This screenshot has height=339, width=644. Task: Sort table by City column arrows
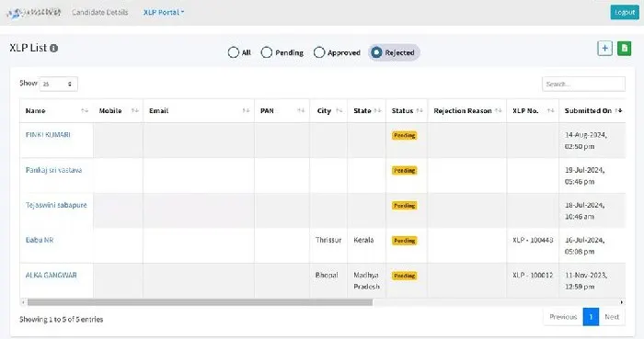click(x=339, y=110)
